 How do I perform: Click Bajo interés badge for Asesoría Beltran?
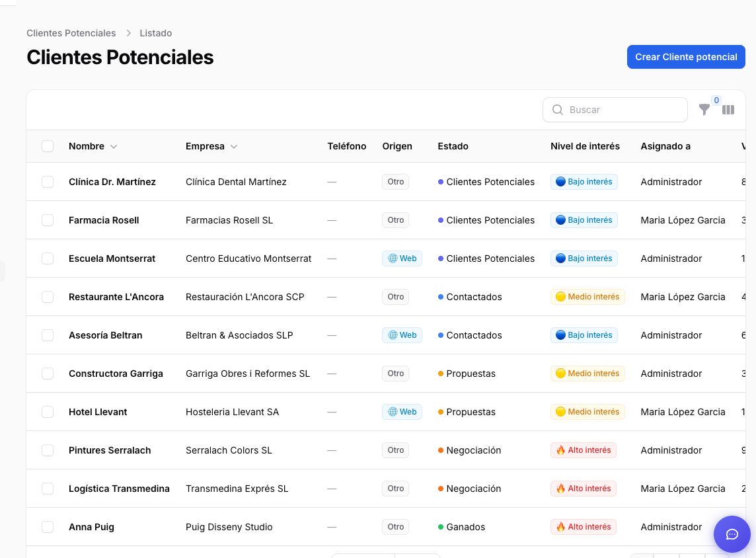click(x=584, y=335)
